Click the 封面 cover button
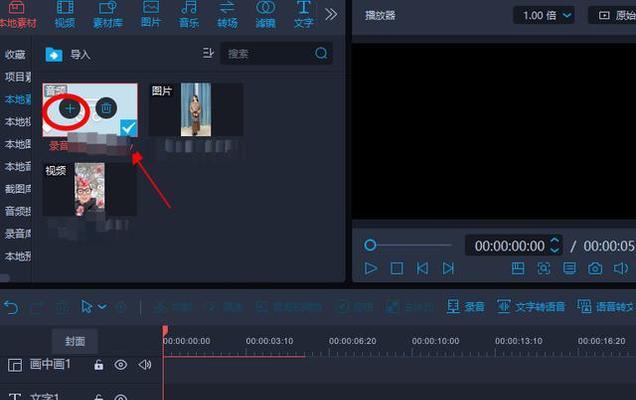This screenshot has width=636, height=400. point(75,341)
